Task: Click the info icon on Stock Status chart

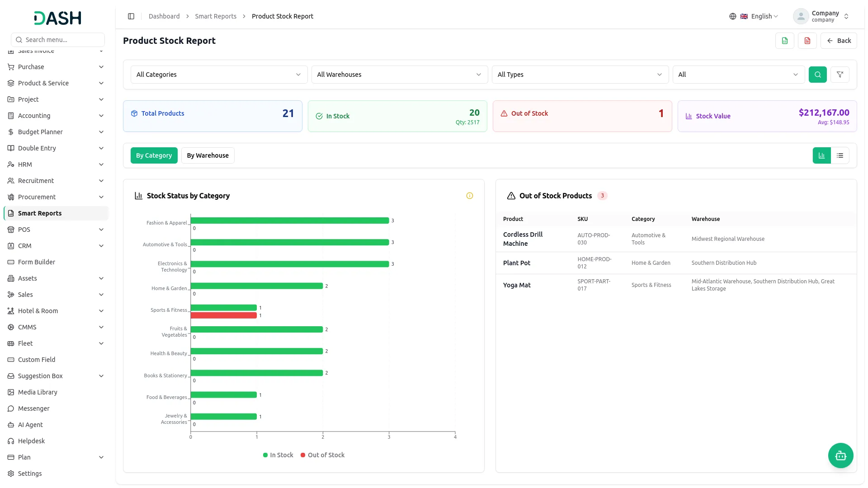Action: click(x=470, y=196)
